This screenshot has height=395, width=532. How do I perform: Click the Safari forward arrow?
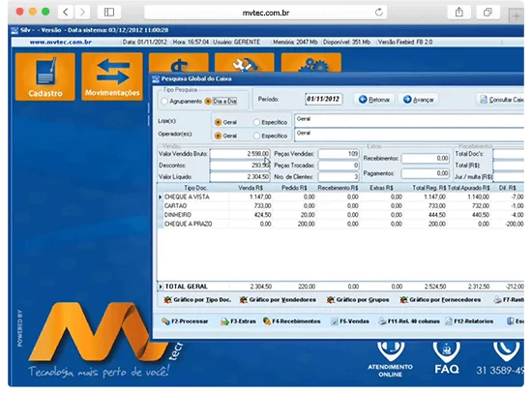tap(82, 13)
